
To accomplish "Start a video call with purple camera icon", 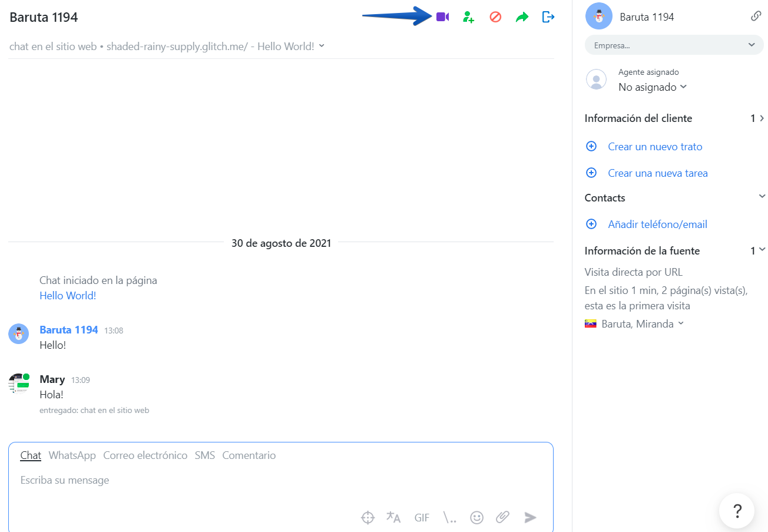I will (x=442, y=17).
